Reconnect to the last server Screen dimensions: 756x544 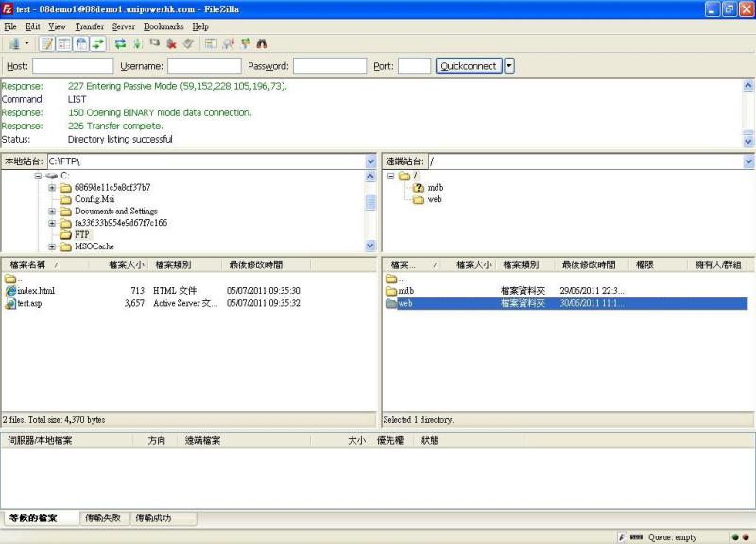pyautogui.click(x=188, y=44)
